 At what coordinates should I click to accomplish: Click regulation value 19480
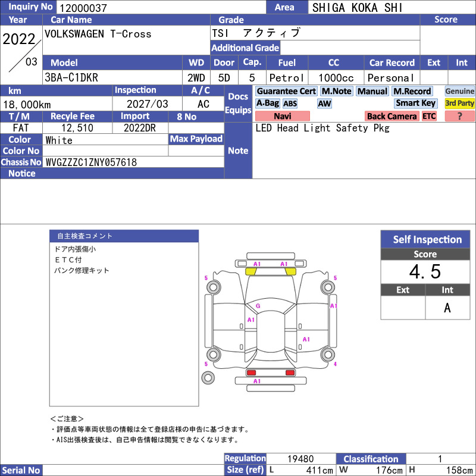[x=300, y=459]
